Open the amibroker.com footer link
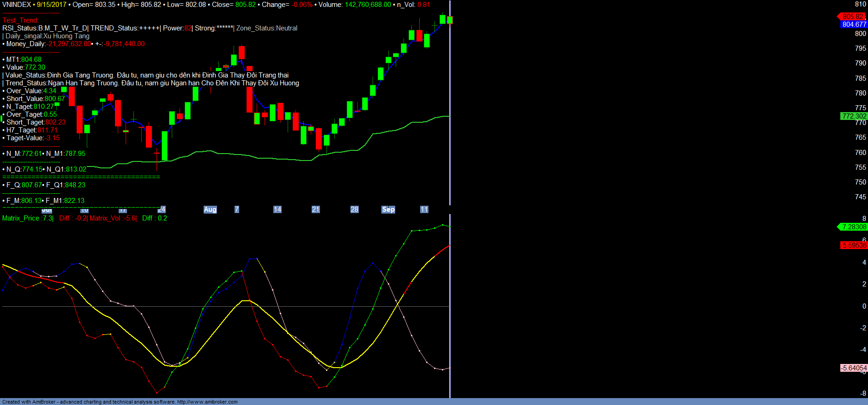This screenshot has height=405, width=868. click(x=207, y=402)
